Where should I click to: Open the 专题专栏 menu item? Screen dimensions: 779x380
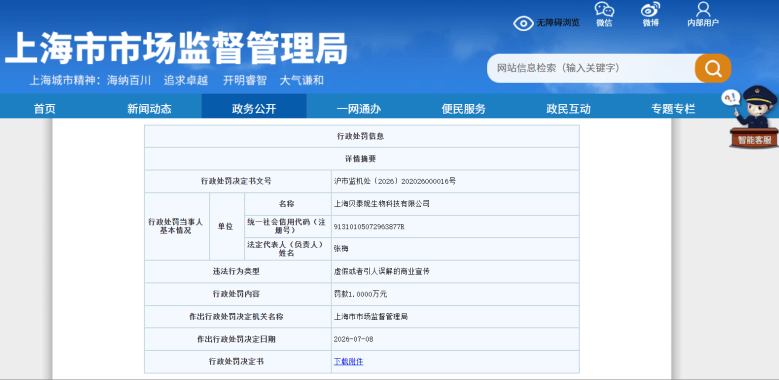point(673,109)
